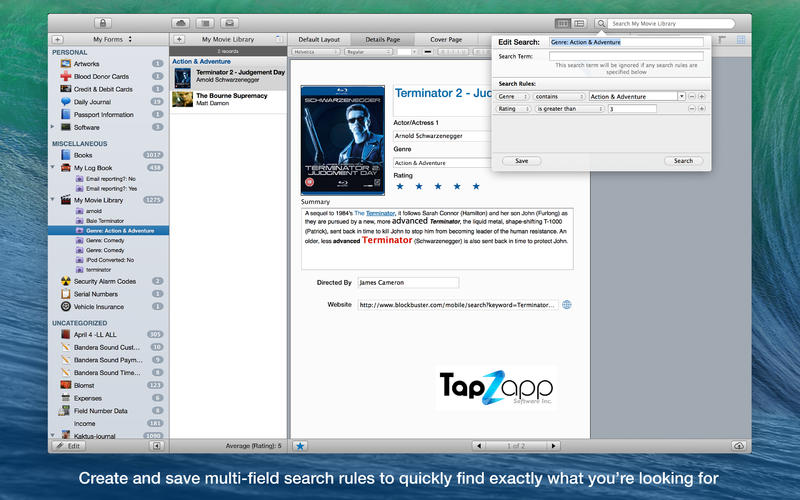Click the magnifying glass search icon
800x500 pixels.
[601, 23]
